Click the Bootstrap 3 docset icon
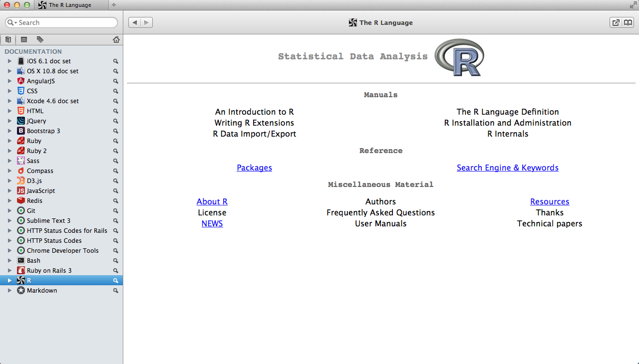The width and height of the screenshot is (639, 364). 20,131
